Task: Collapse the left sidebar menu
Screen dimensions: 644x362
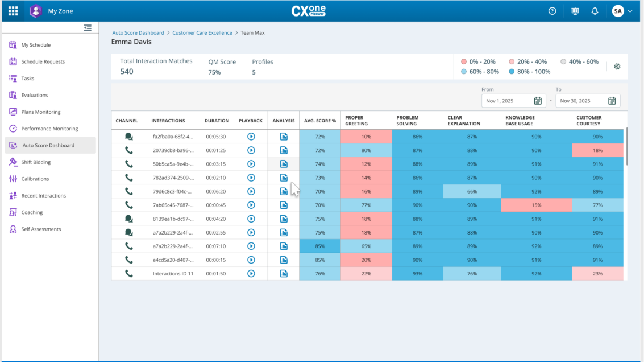Action: pos(88,27)
